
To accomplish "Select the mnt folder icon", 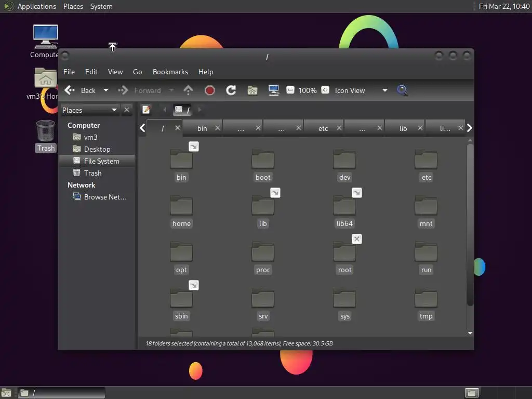I will (426, 205).
